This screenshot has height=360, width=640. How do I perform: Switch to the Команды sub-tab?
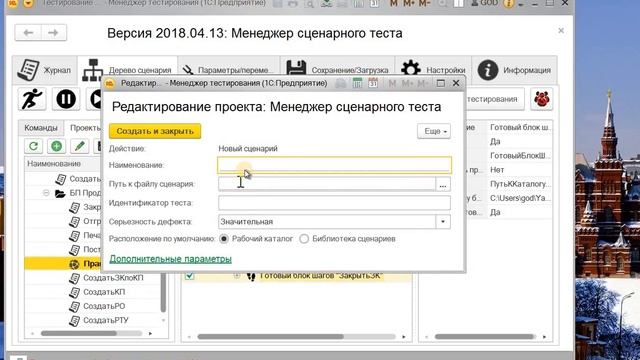point(41,128)
